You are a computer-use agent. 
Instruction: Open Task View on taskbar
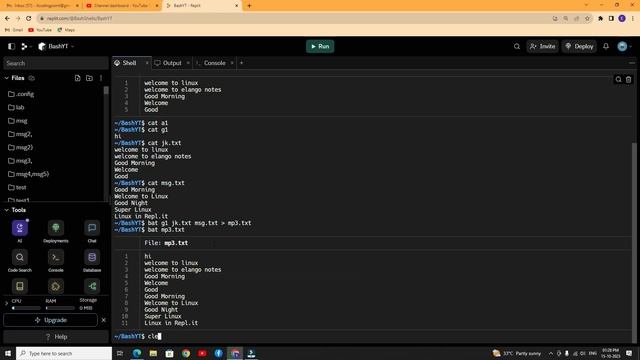(x=120, y=353)
